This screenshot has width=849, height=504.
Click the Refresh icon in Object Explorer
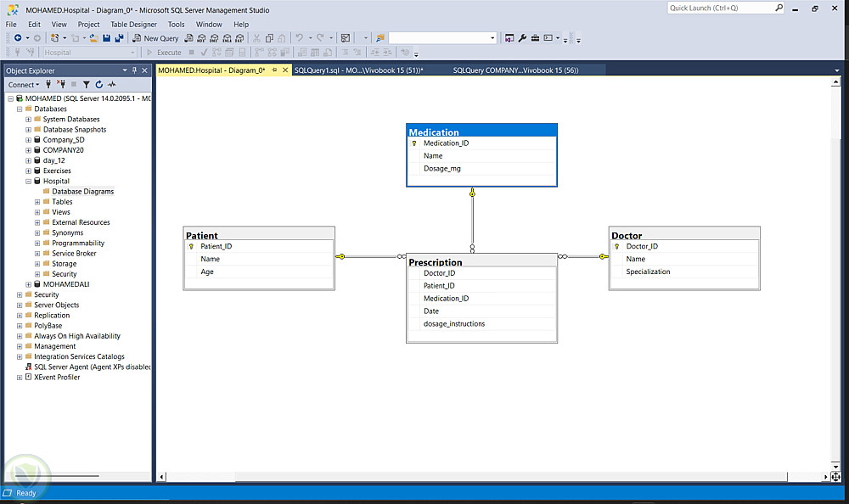click(x=99, y=85)
